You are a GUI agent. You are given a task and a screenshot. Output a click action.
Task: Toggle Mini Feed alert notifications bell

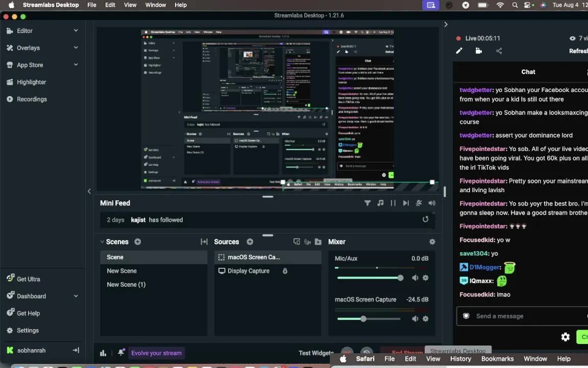tap(419, 203)
